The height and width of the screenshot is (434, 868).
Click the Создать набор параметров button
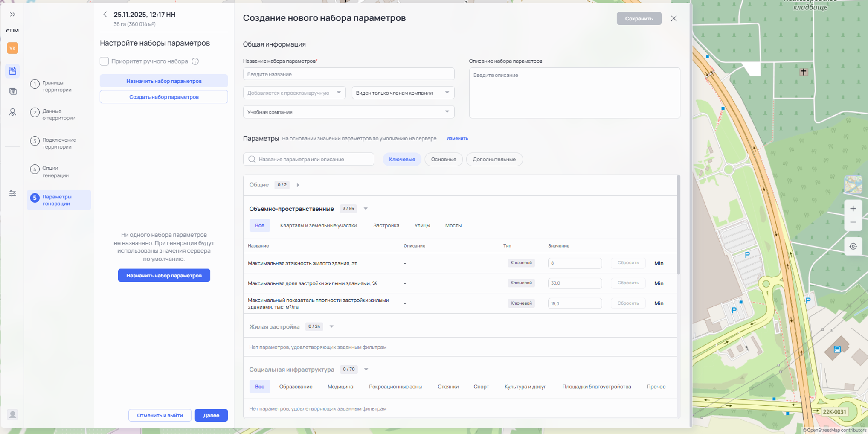click(164, 97)
